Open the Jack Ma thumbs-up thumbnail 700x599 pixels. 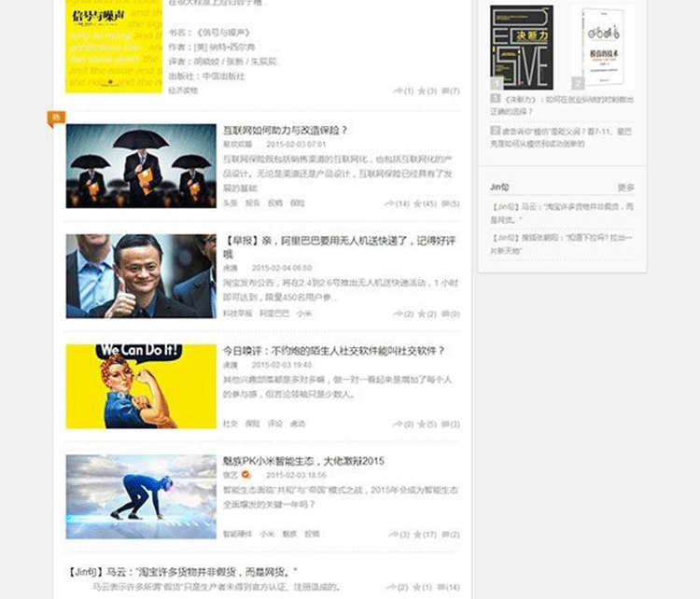pos(141,276)
